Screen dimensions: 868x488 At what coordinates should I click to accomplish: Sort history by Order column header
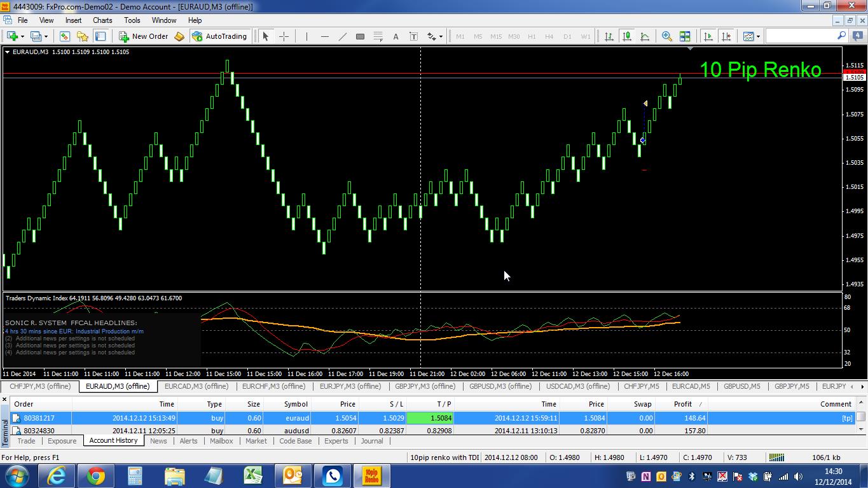click(41, 404)
